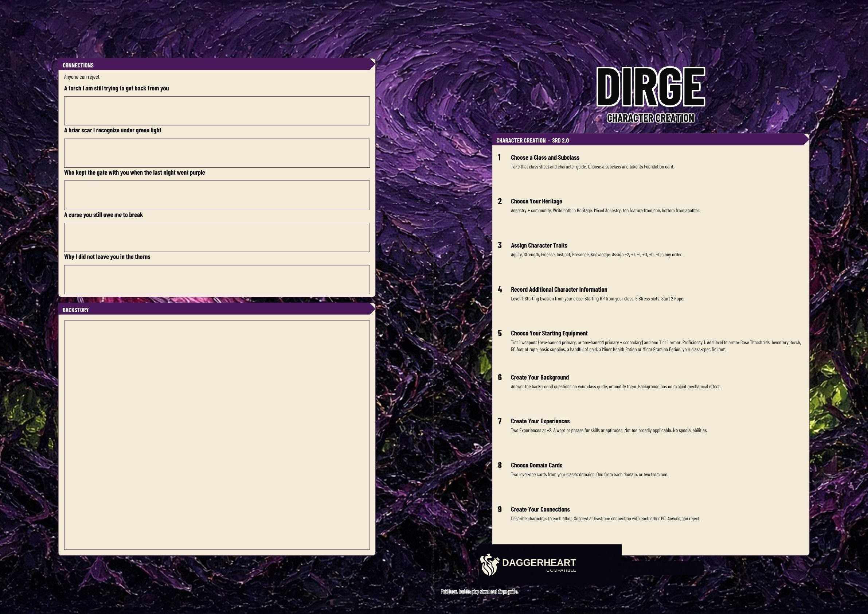
Task: Click the Daggerheart flame logo icon
Action: click(x=490, y=564)
